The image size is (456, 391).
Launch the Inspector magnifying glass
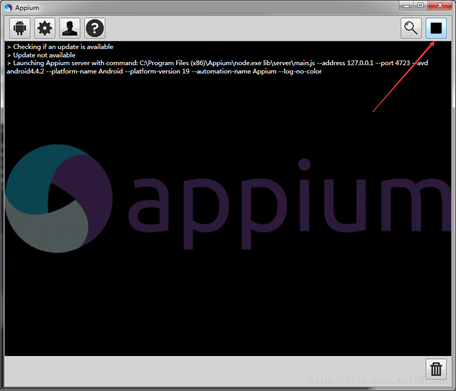[411, 28]
